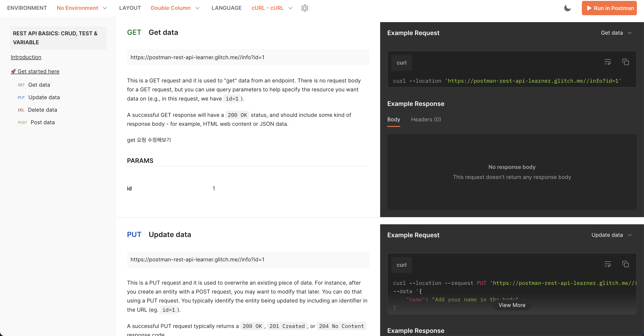This screenshot has width=644, height=336.
Task: Select Delete data in the sidebar
Action: click(42, 110)
